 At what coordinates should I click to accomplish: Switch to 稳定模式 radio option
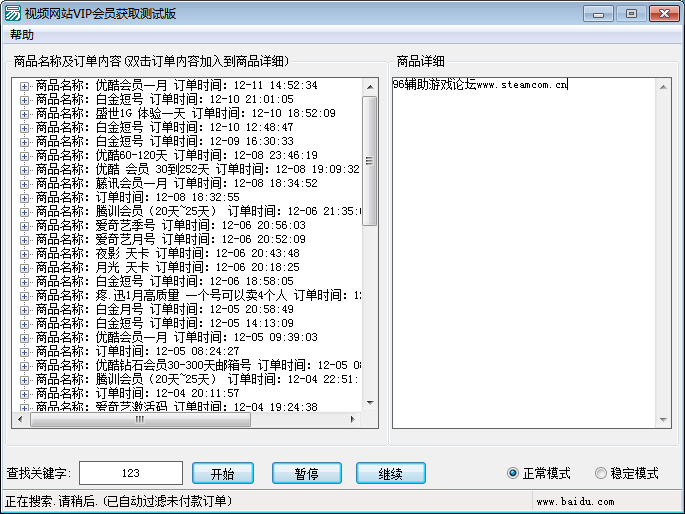click(x=601, y=473)
